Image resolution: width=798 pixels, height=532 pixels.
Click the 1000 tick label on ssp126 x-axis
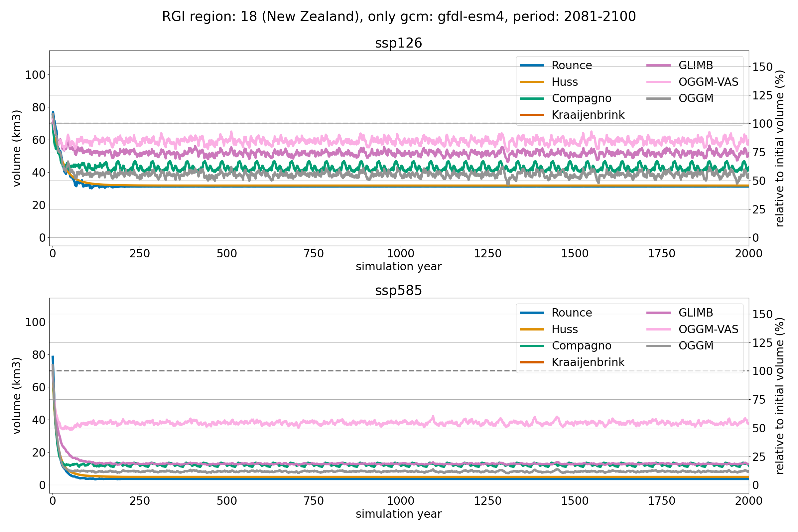tap(400, 253)
